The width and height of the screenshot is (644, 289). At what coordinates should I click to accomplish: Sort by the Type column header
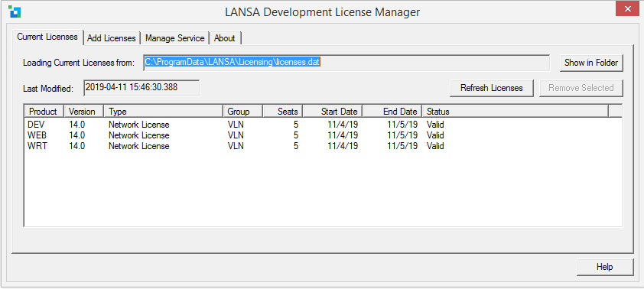coord(164,112)
